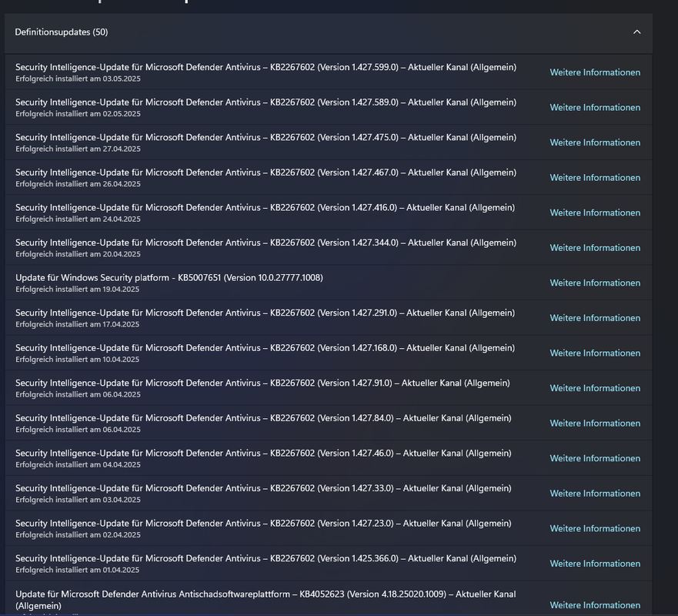The image size is (678, 616).
Task: Click 'Erfolgreich installiert am 02.05.2025' status
Action: [x=78, y=114]
